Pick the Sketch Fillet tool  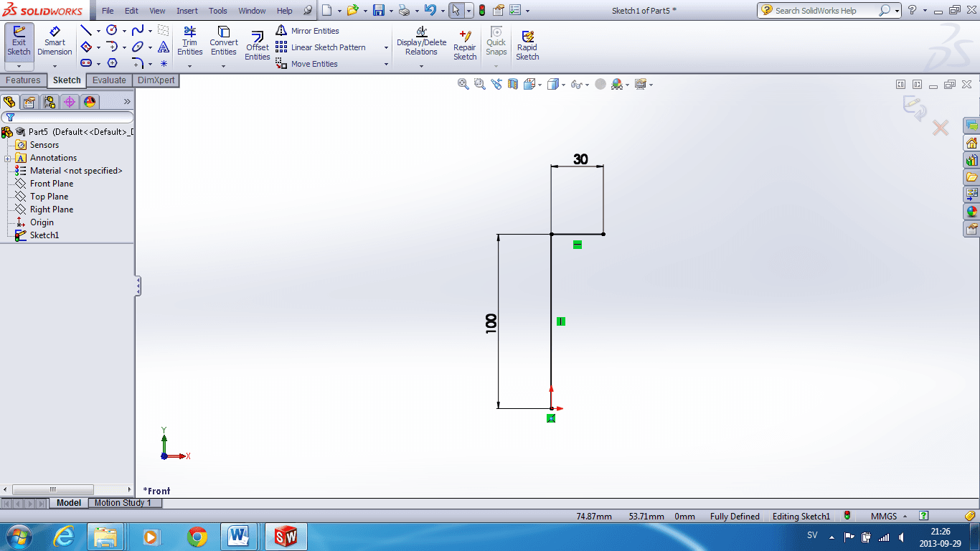pyautogui.click(x=138, y=63)
